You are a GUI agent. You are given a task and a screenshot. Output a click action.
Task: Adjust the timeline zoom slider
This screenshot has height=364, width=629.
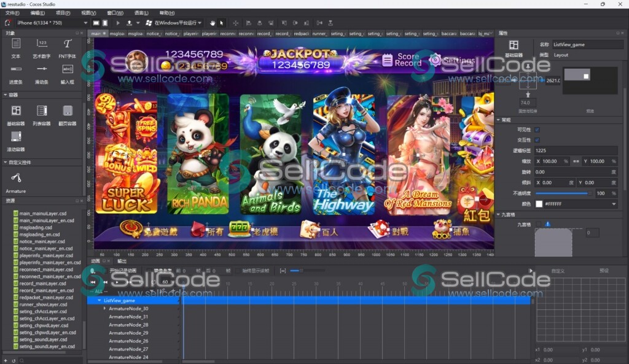[x=308, y=271]
